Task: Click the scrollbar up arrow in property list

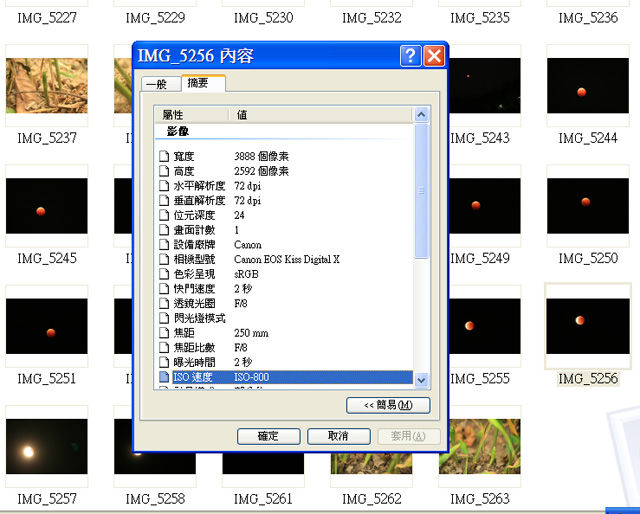Action: 421,115
